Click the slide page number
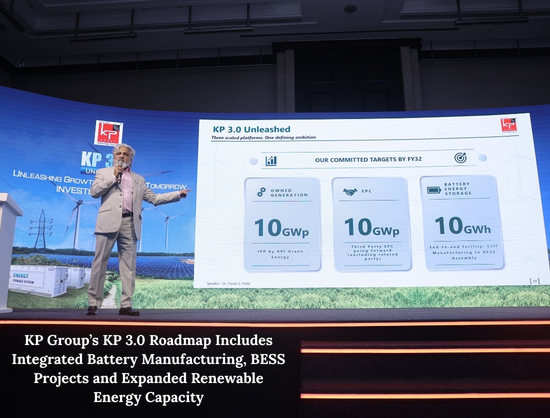Viewport: 550px width, 418px height. 535,281
